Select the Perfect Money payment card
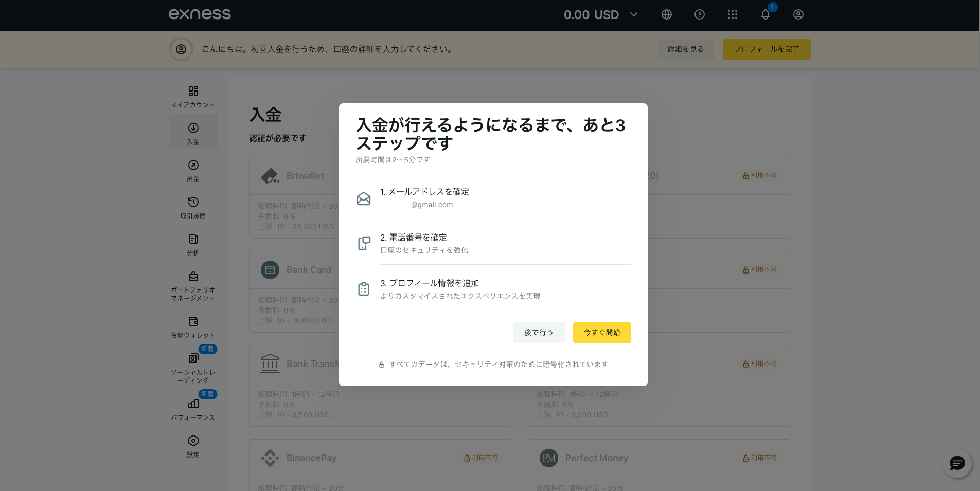Image resolution: width=980 pixels, height=491 pixels. coord(658,458)
